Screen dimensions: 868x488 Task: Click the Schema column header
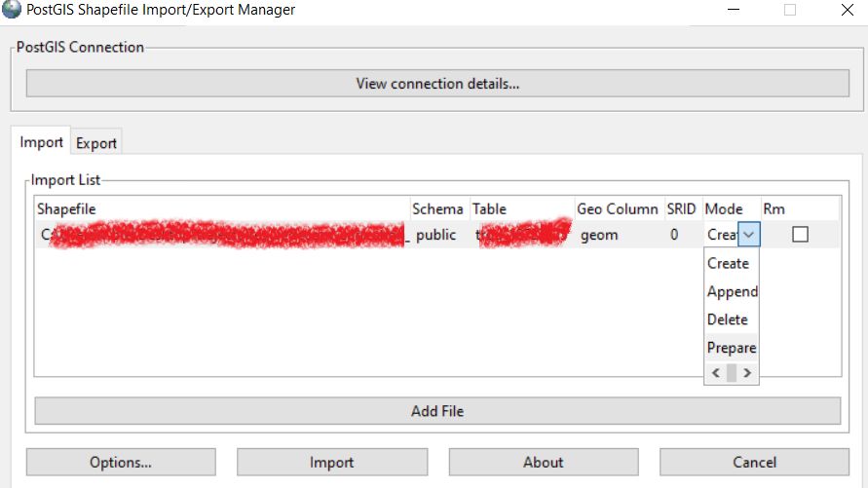click(x=437, y=209)
